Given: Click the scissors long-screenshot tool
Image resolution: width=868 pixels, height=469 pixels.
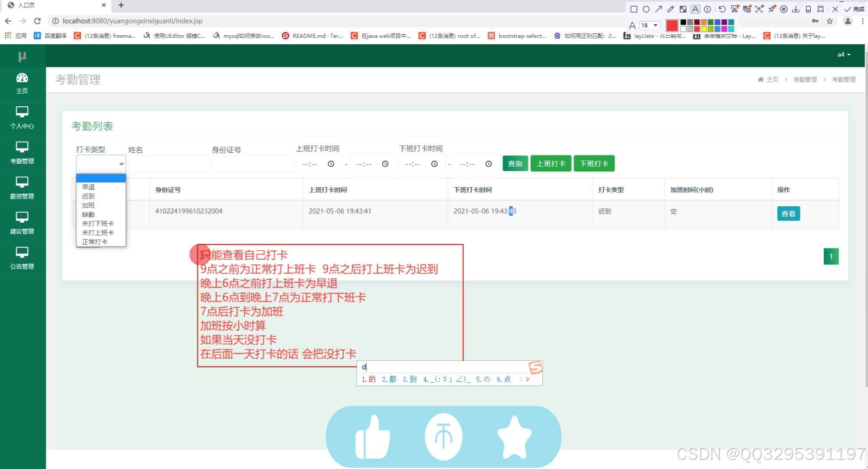Looking at the screenshot, I should [x=734, y=9].
